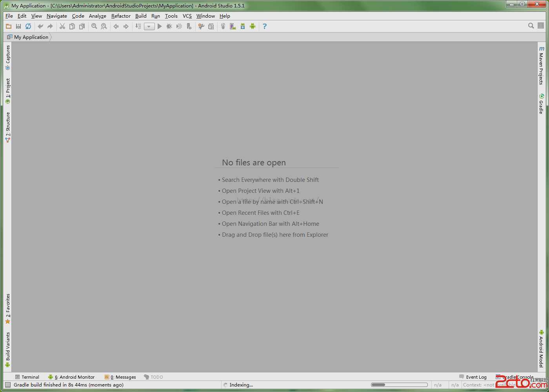Open the File menu
This screenshot has width=549, height=392.
[9, 16]
